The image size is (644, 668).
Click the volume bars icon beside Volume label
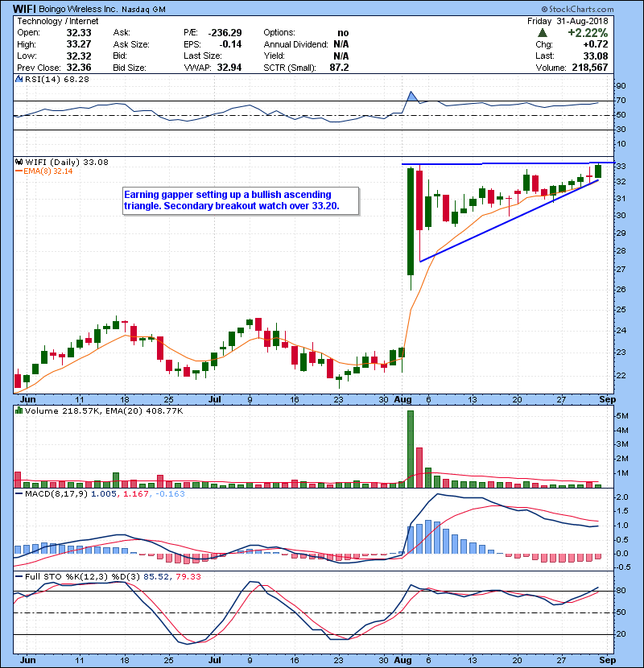click(19, 410)
